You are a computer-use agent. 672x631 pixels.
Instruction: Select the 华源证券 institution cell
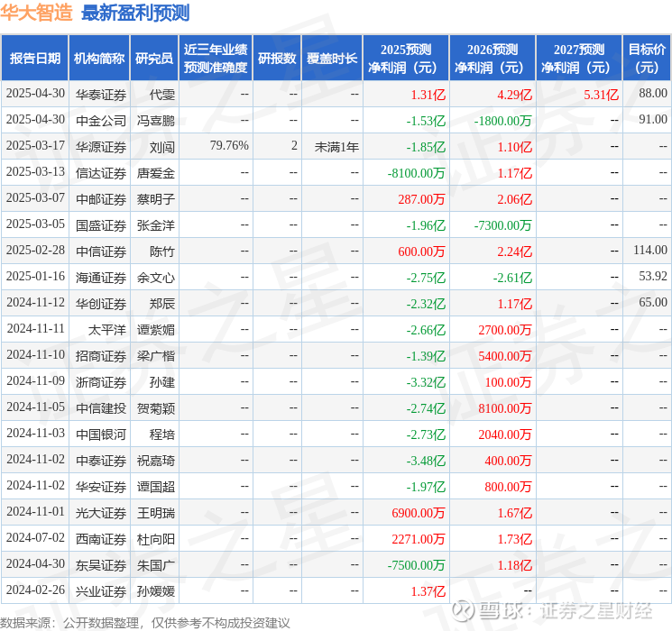pos(101,147)
